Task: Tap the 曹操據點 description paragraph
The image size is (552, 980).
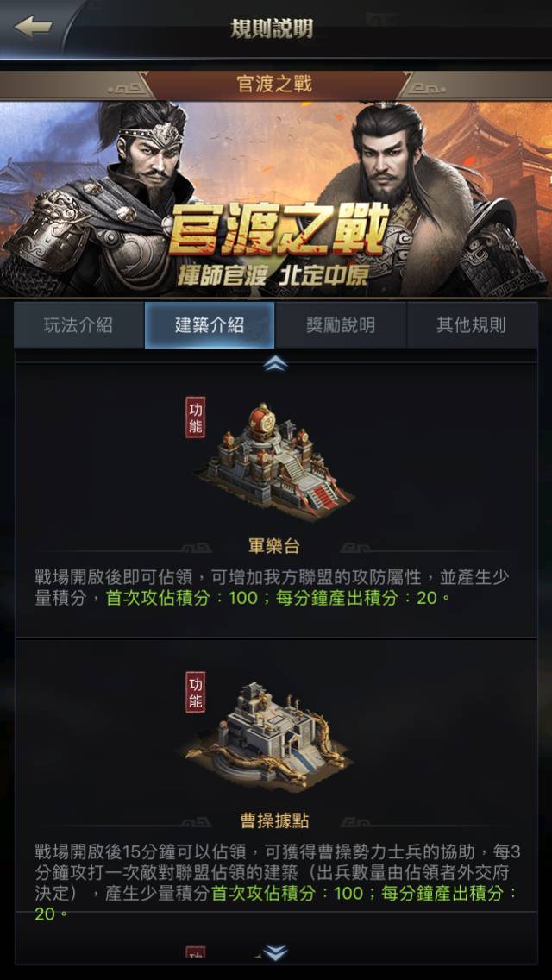Action: click(279, 883)
